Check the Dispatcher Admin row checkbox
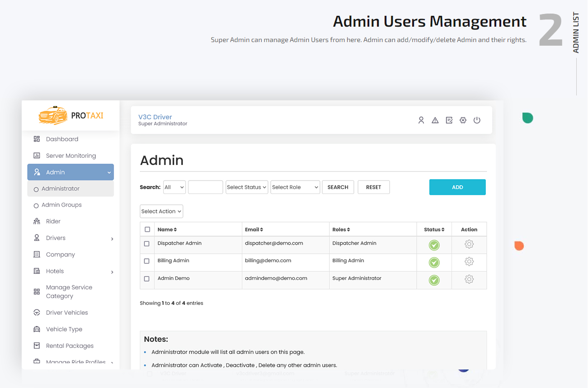Screen dimensions: 588x388 [146, 244]
